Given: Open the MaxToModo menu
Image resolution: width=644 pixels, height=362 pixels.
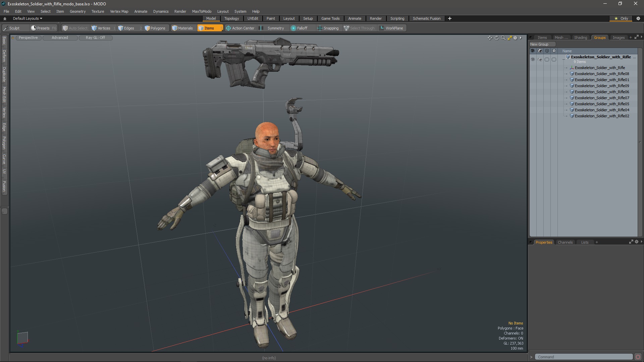Looking at the screenshot, I should tap(202, 11).
